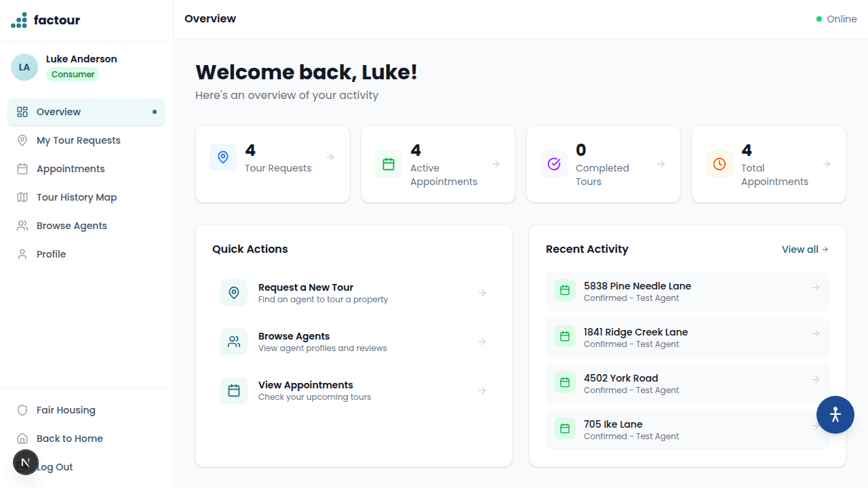Open Profile via the person icon
The image size is (868, 488).
pos(21,253)
